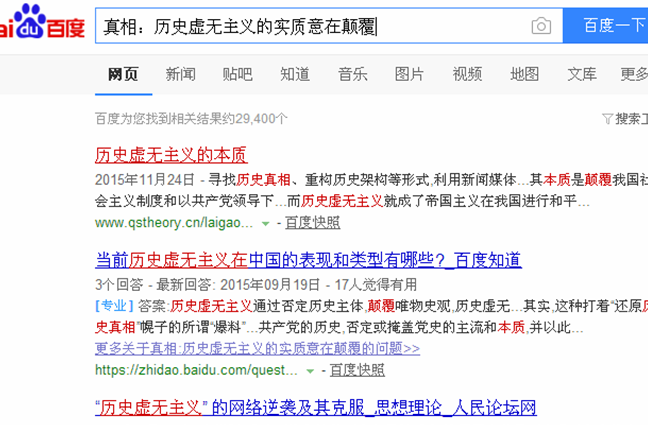Open the 地图 tab
Viewport: 648px width, 425px height.
click(524, 74)
